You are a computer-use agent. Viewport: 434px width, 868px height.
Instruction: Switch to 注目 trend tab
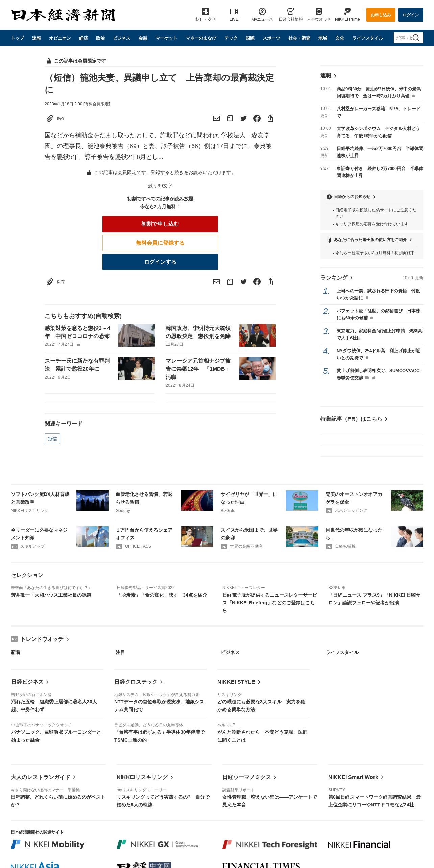tap(120, 652)
